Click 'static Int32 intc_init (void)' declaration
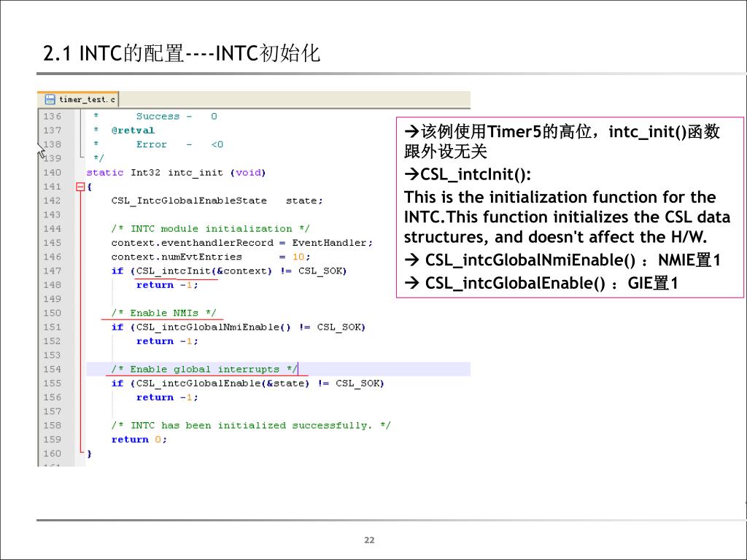The height and width of the screenshot is (560, 747). (176, 172)
